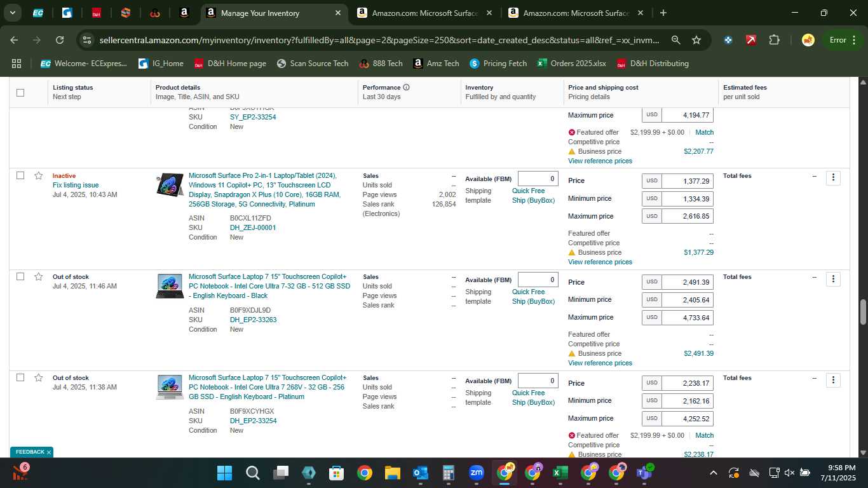
Task: Open Zoom from the taskbar
Action: pos(476,473)
